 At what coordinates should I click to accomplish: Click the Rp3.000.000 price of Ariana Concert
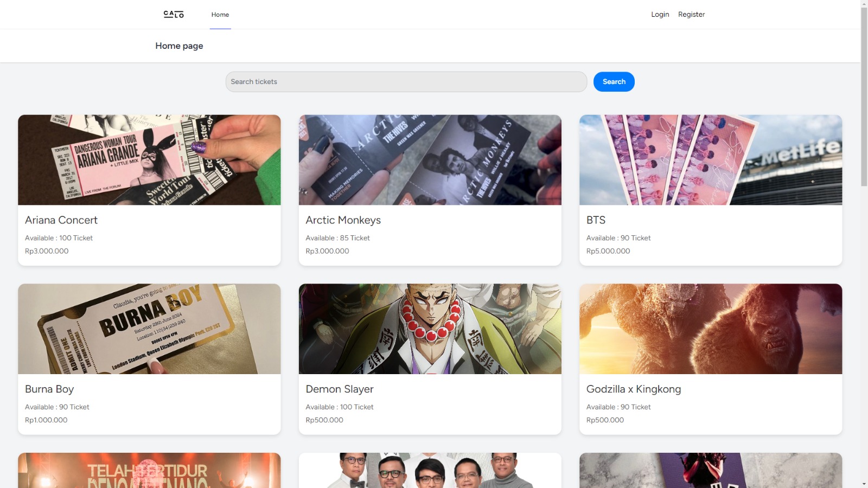pyautogui.click(x=47, y=251)
